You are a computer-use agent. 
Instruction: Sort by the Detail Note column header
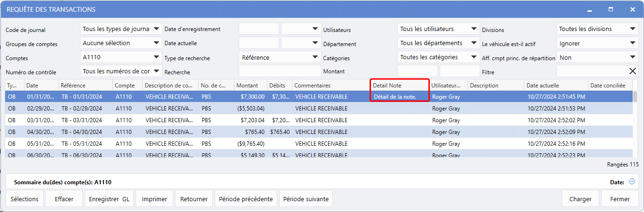pyautogui.click(x=399, y=86)
